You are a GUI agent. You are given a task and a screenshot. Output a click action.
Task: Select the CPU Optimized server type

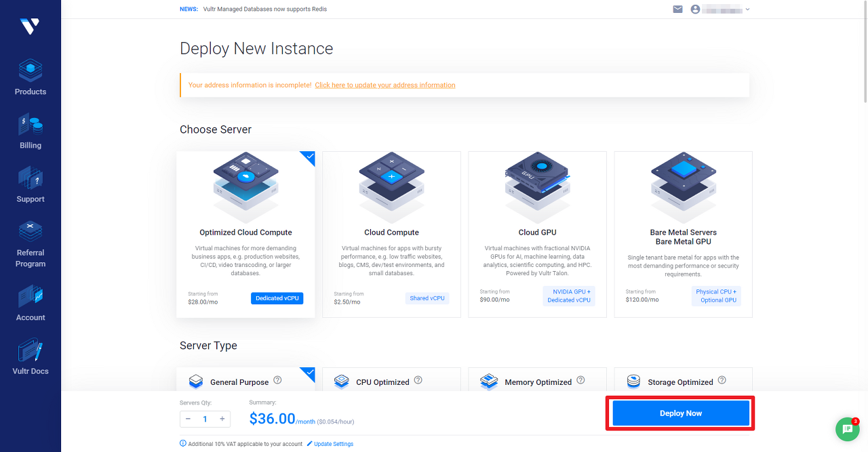391,379
